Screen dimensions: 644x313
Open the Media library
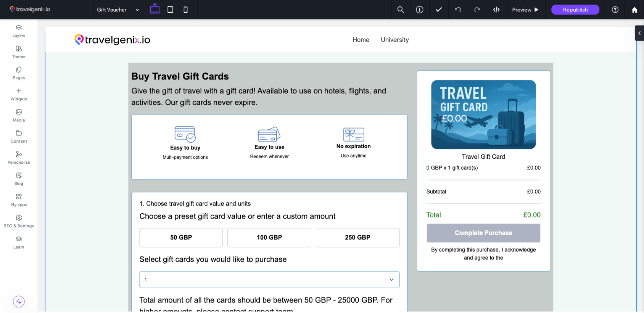18,115
